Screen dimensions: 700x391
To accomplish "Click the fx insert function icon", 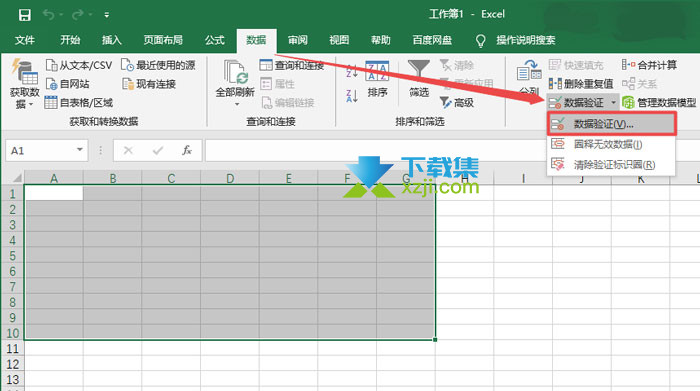I will point(187,150).
